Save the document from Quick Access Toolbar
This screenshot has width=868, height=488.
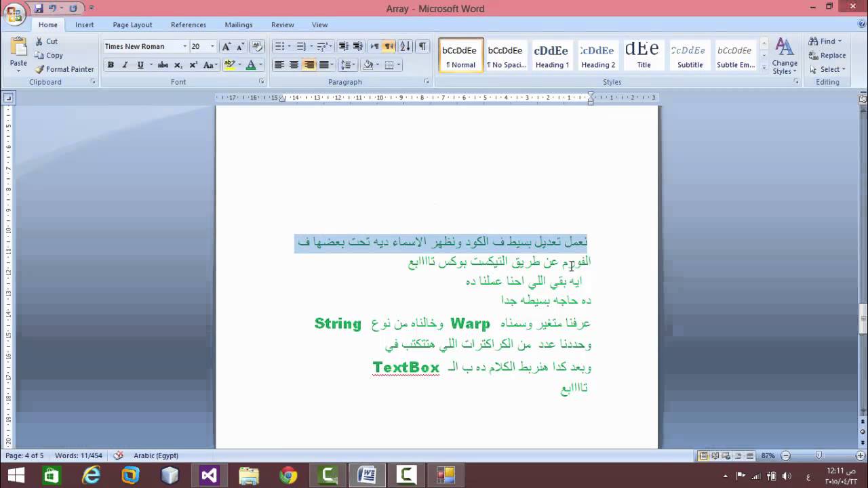(39, 8)
